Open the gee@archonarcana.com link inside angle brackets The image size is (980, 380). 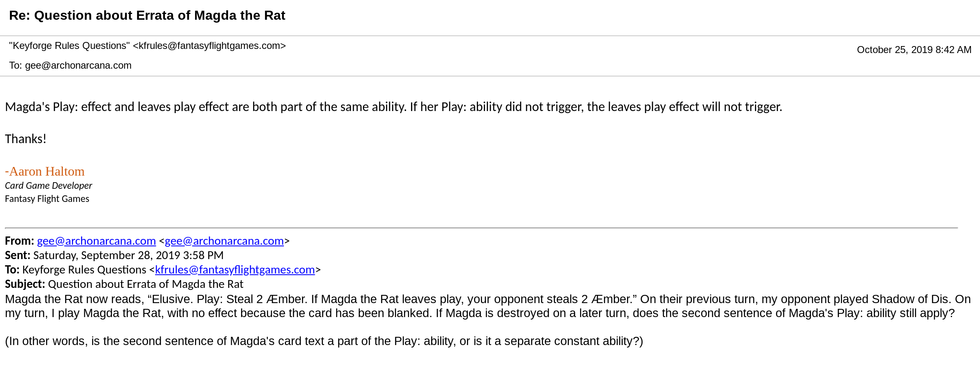pos(224,241)
